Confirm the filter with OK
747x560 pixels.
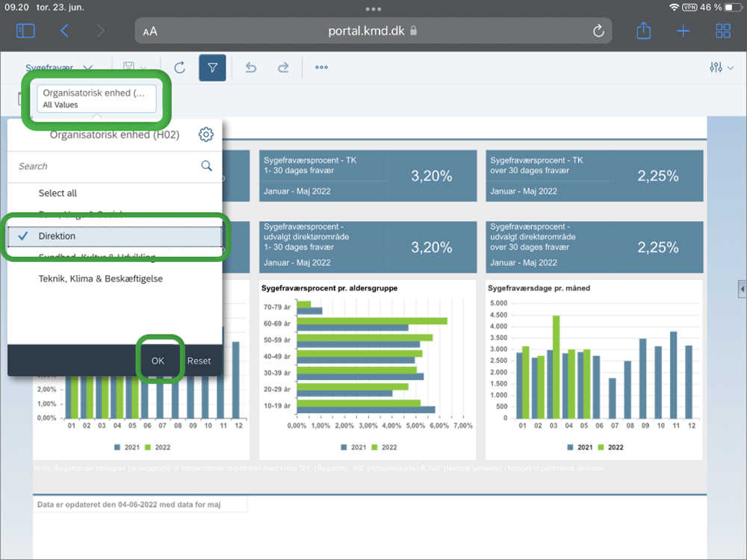tap(158, 361)
